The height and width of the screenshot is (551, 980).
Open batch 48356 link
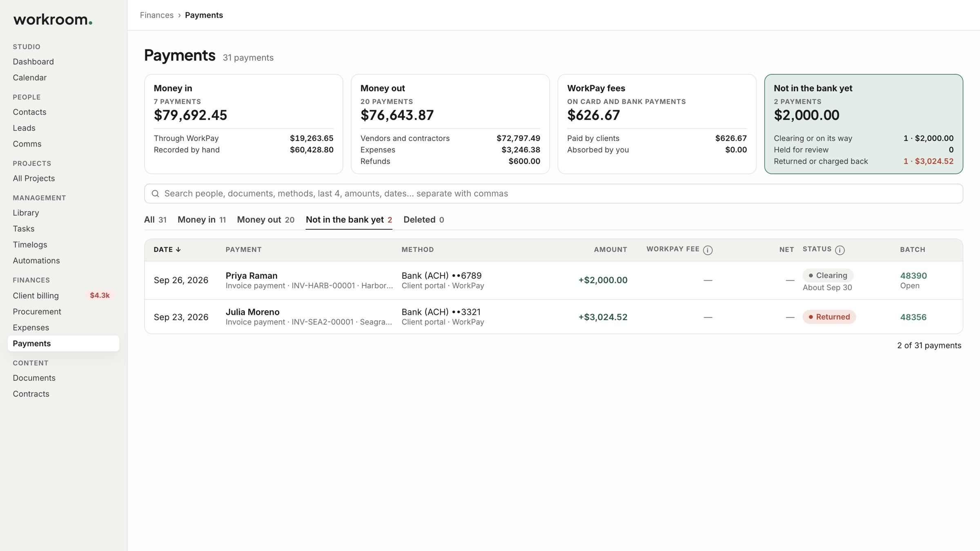[913, 317]
